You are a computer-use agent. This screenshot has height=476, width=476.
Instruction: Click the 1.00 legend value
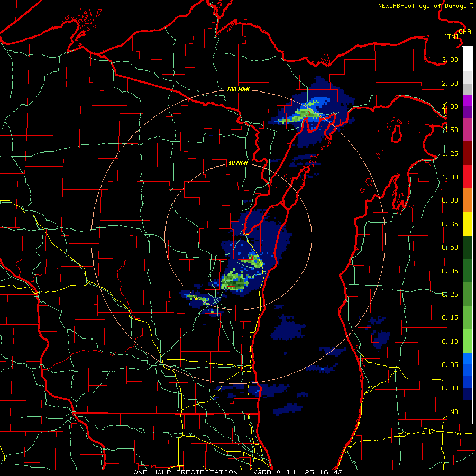(x=450, y=177)
